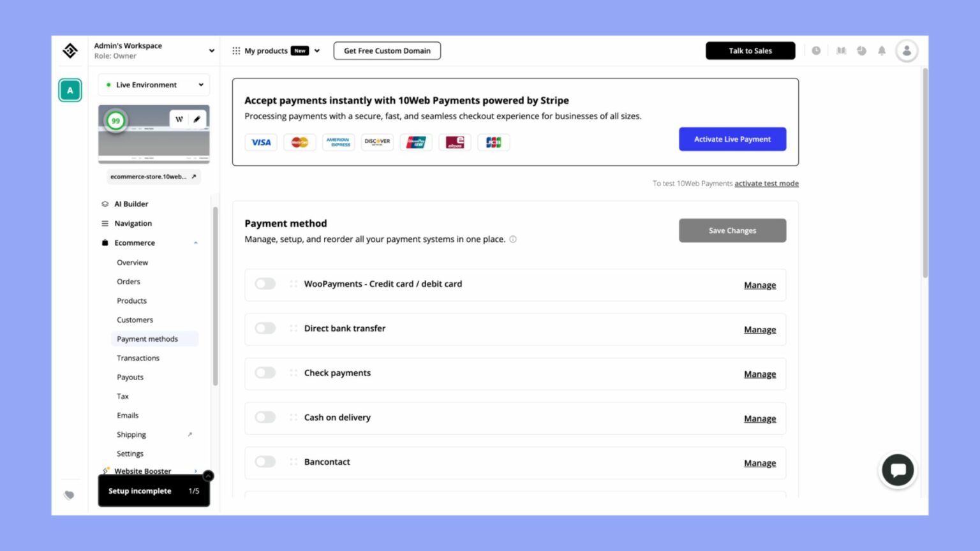980x551 pixels.
Task: Edit the site using the pencil icon
Action: tap(197, 119)
